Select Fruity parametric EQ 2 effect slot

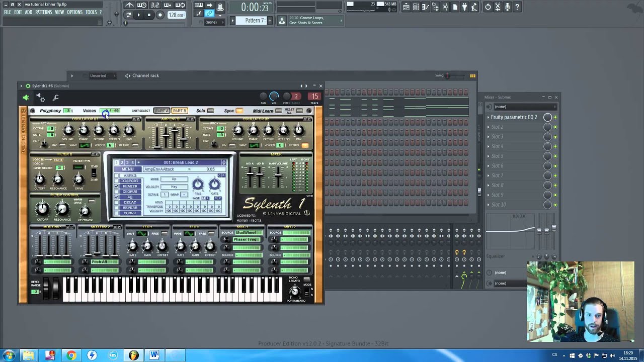pyautogui.click(x=514, y=117)
